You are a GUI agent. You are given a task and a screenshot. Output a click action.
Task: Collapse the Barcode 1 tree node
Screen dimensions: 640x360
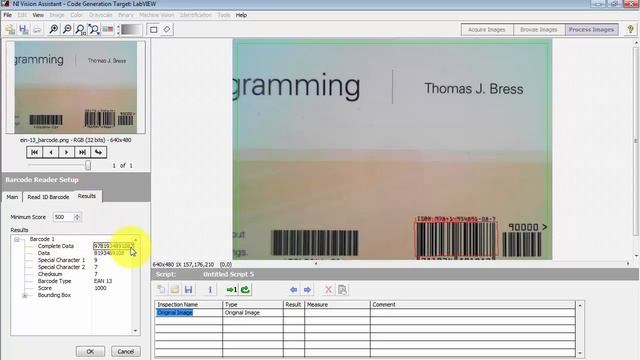(x=17, y=239)
